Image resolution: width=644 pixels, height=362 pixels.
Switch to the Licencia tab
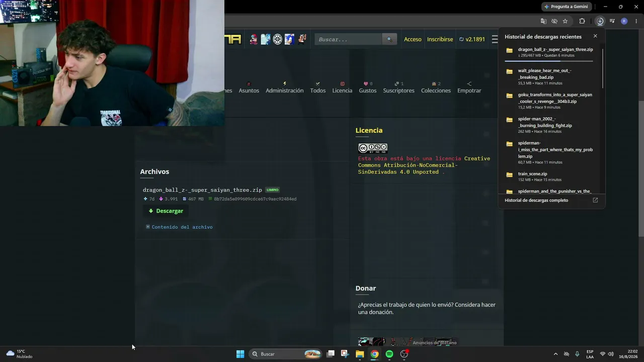342,87
